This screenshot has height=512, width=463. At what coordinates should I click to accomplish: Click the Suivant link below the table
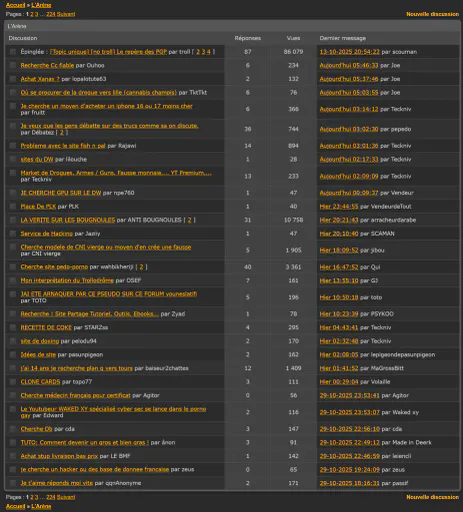coord(66,497)
